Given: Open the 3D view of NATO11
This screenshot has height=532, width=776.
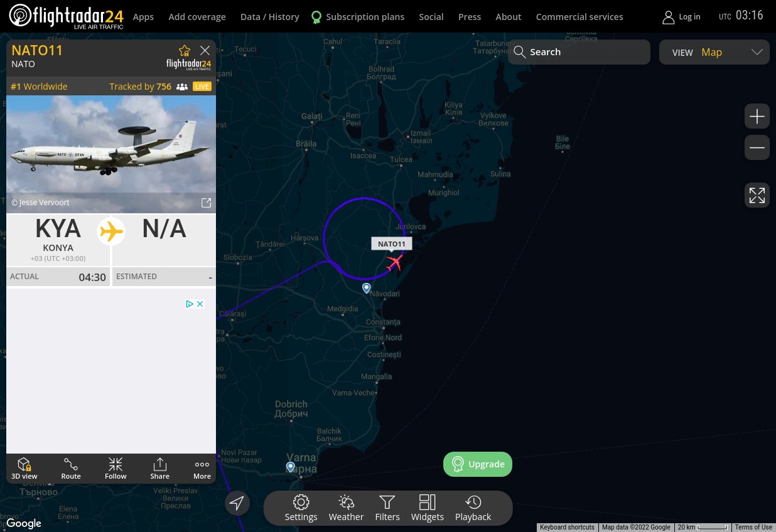Looking at the screenshot, I should (24, 469).
